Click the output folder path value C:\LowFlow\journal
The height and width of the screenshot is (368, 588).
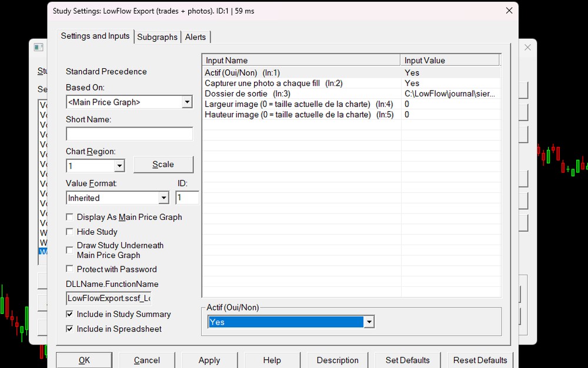[x=450, y=93]
